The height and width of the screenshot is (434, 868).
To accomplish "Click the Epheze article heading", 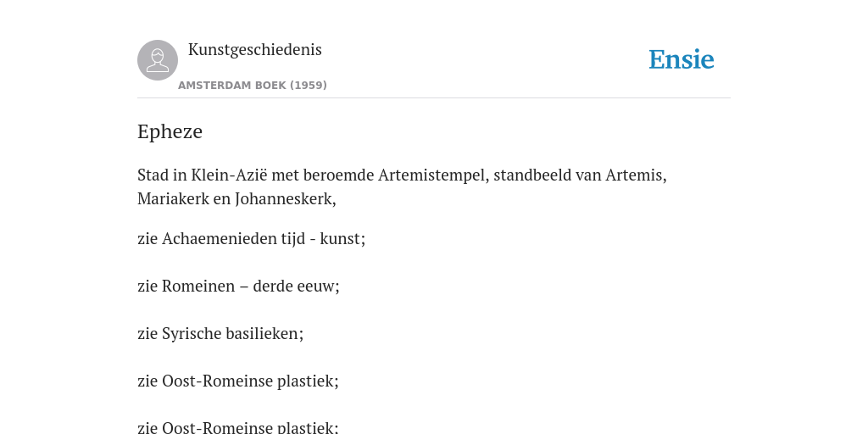I will [170, 131].
